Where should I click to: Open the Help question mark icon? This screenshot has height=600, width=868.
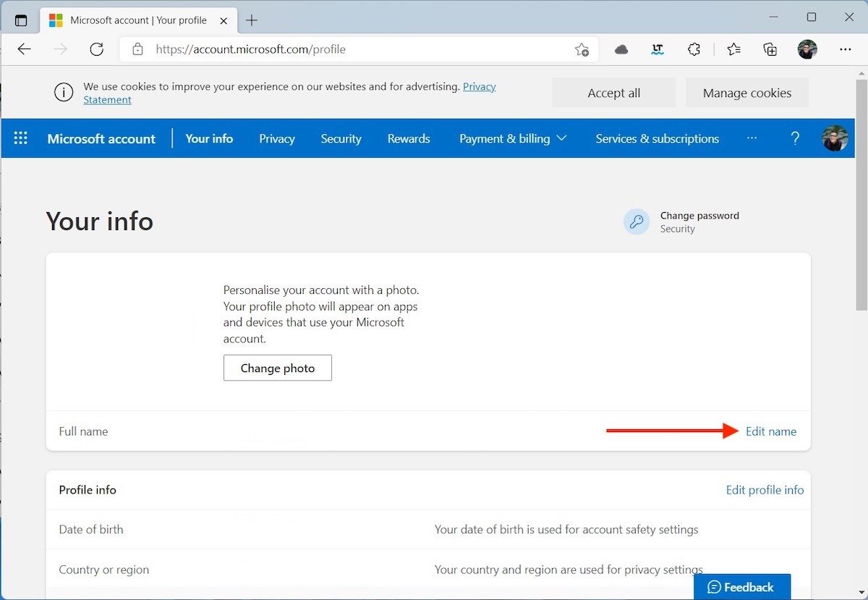[795, 138]
